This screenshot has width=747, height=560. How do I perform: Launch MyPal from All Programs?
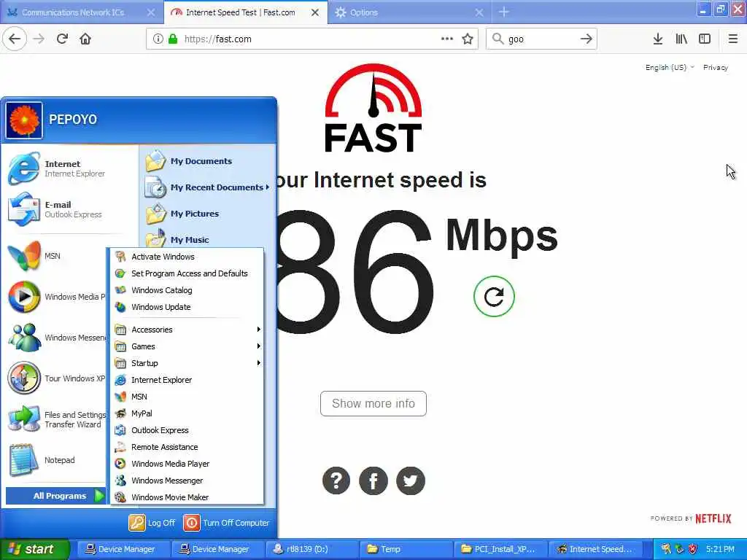click(187, 413)
